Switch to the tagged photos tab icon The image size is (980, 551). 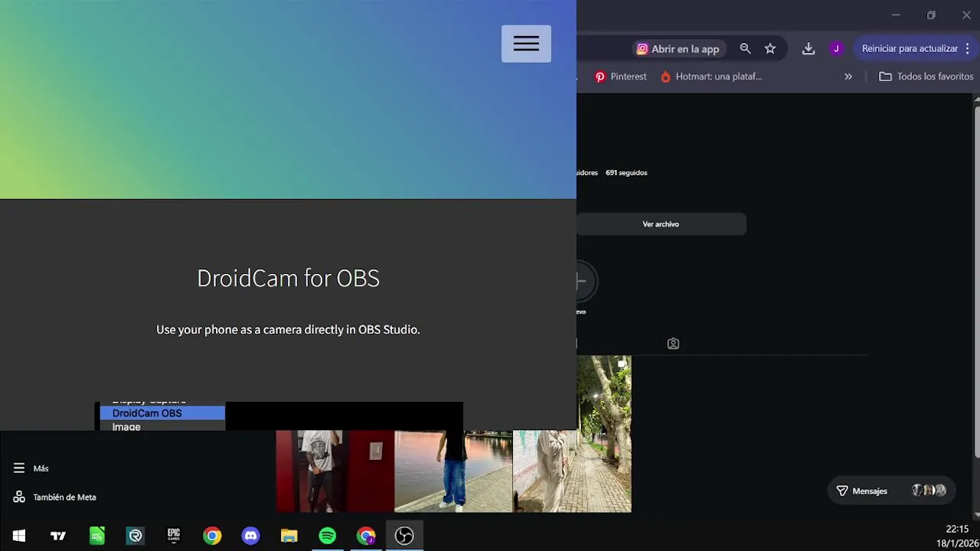coord(673,344)
